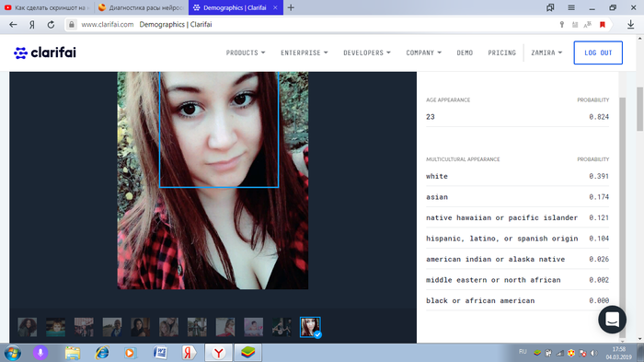Open a new browser tab with plus

pyautogui.click(x=291, y=7)
